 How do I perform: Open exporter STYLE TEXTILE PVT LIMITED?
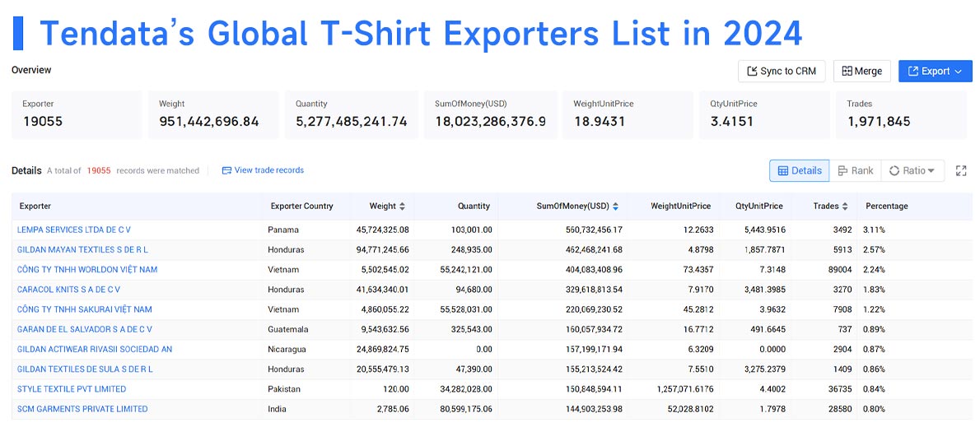click(x=72, y=389)
